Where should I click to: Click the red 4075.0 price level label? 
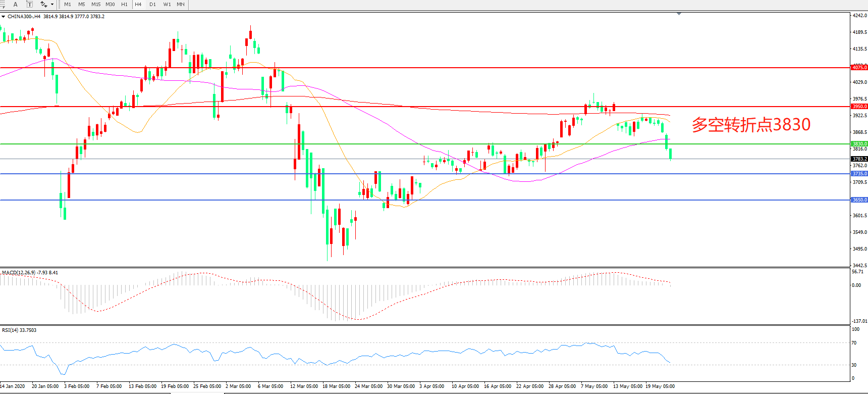[859, 68]
